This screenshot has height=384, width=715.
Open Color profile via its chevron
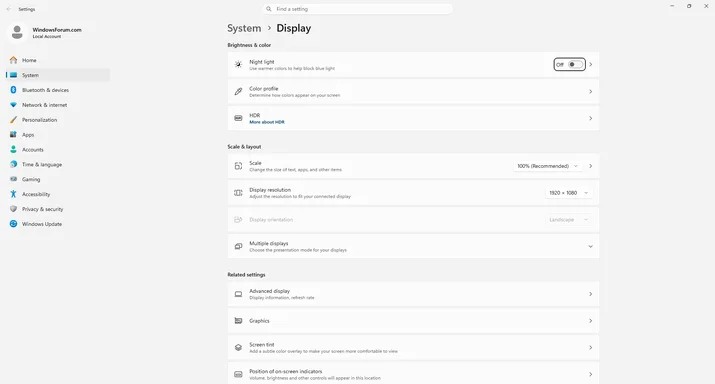click(x=591, y=92)
